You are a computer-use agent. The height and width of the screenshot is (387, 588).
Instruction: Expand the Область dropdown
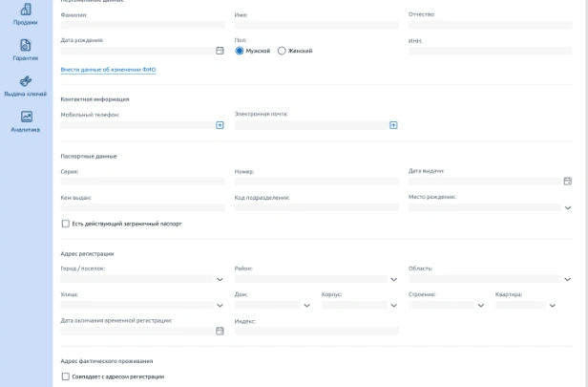click(567, 279)
